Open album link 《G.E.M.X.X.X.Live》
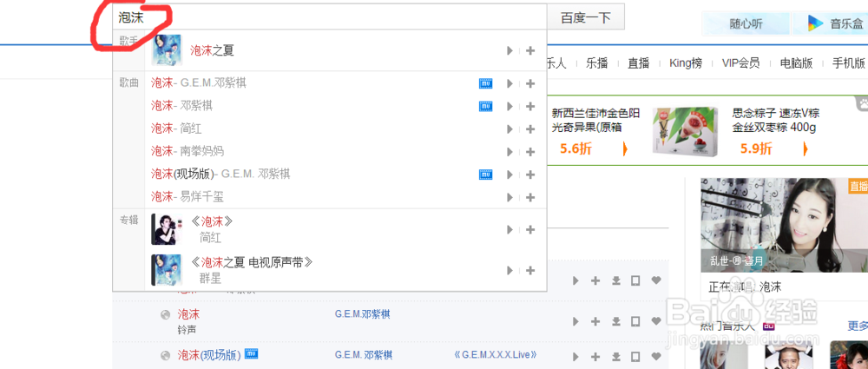The width and height of the screenshot is (868, 369). (x=495, y=355)
